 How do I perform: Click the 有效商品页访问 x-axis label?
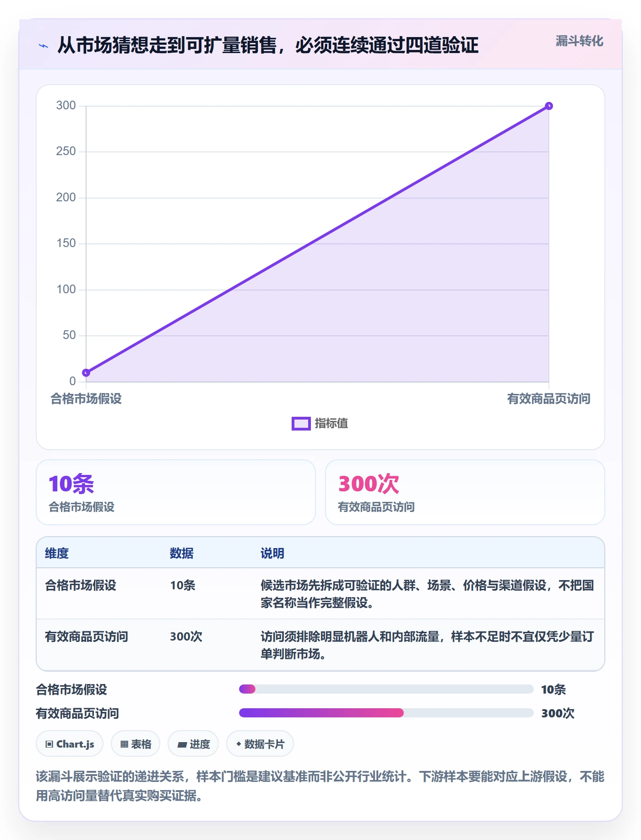[549, 399]
